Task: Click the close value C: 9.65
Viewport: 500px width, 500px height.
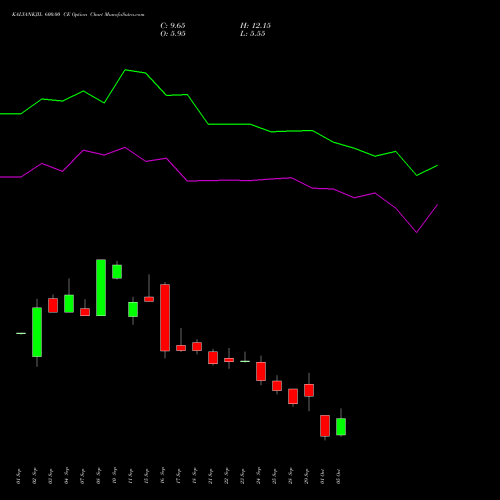Action: click(x=173, y=26)
